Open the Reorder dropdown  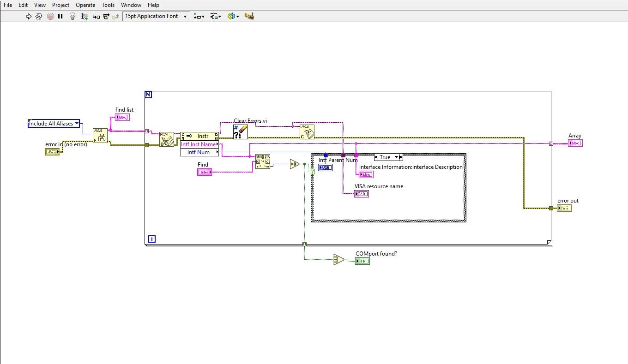coord(233,16)
